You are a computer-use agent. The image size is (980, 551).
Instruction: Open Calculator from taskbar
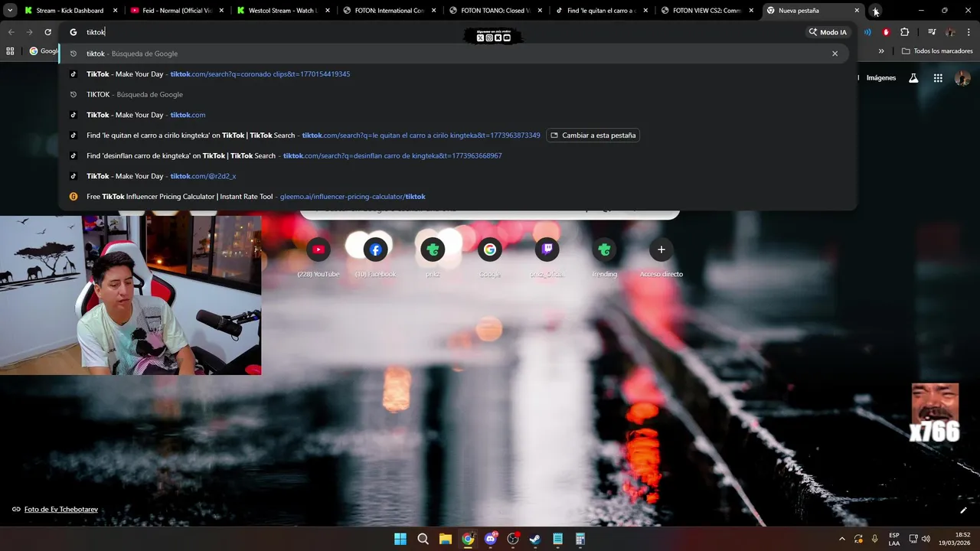tap(580, 539)
